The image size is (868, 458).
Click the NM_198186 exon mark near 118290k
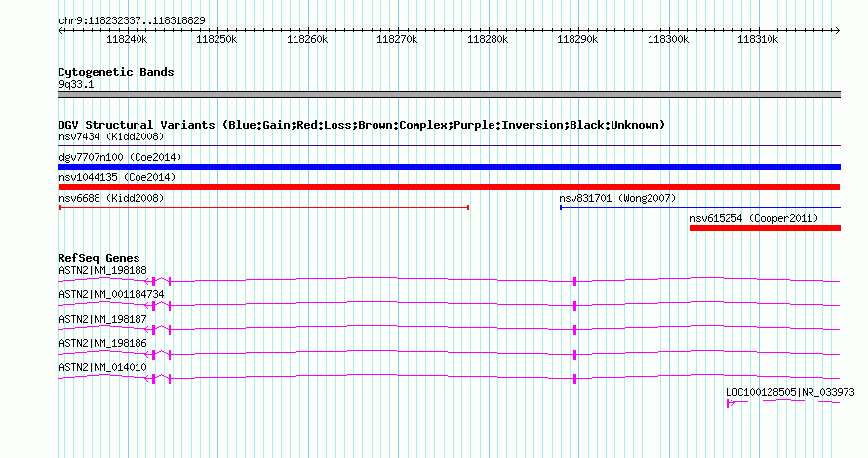click(575, 355)
